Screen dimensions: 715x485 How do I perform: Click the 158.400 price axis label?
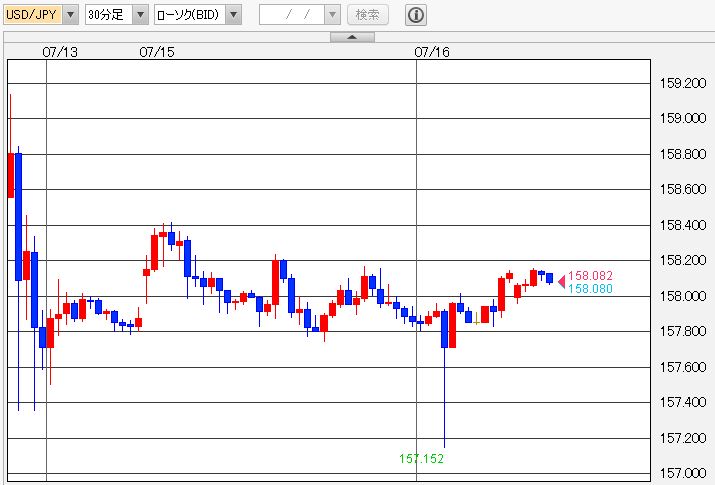[x=683, y=225]
